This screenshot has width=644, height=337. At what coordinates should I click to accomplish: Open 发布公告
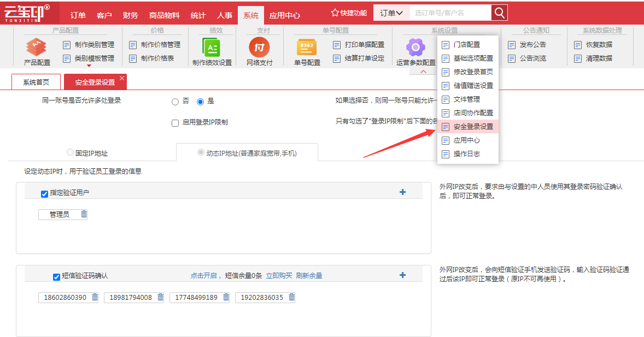pos(527,45)
